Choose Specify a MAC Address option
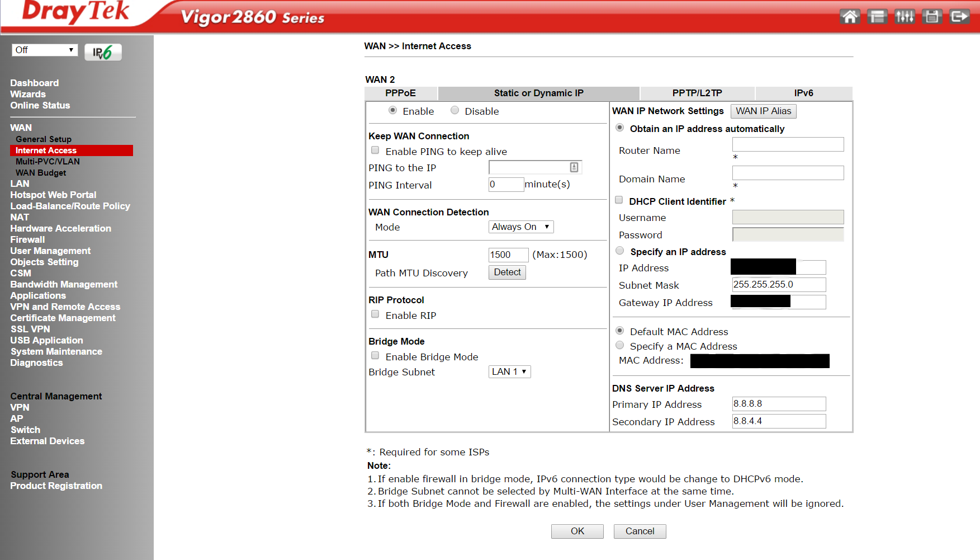Image resolution: width=980 pixels, height=560 pixels. coord(619,345)
